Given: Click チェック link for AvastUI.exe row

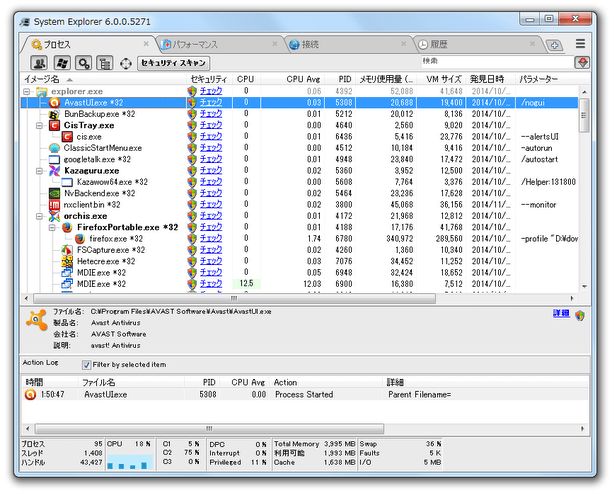Looking at the screenshot, I should [x=211, y=102].
